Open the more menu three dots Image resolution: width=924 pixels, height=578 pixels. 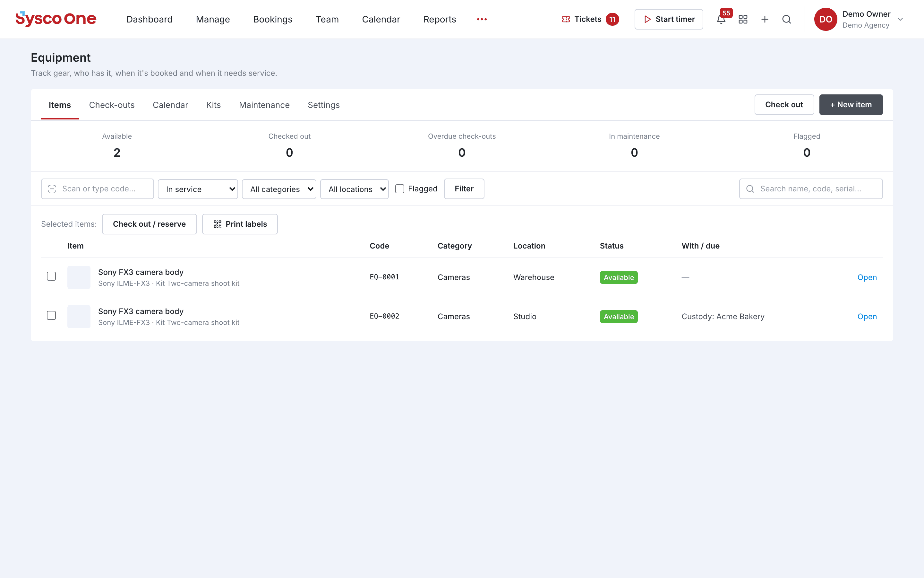coord(482,19)
